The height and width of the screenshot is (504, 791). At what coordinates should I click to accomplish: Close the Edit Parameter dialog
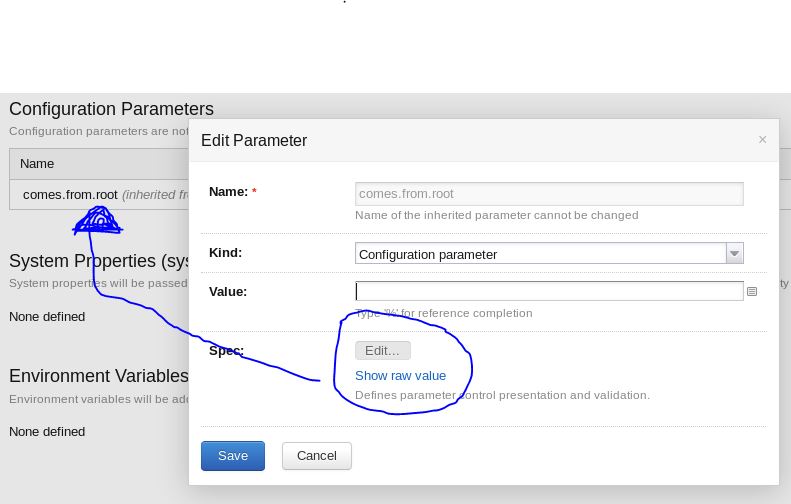[x=762, y=140]
